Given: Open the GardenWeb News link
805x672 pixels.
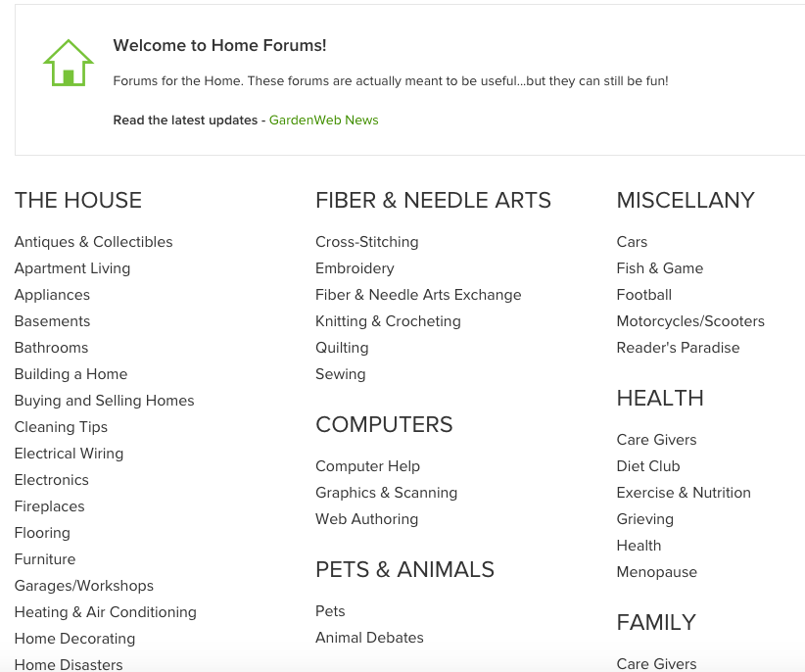Looking at the screenshot, I should (x=323, y=120).
